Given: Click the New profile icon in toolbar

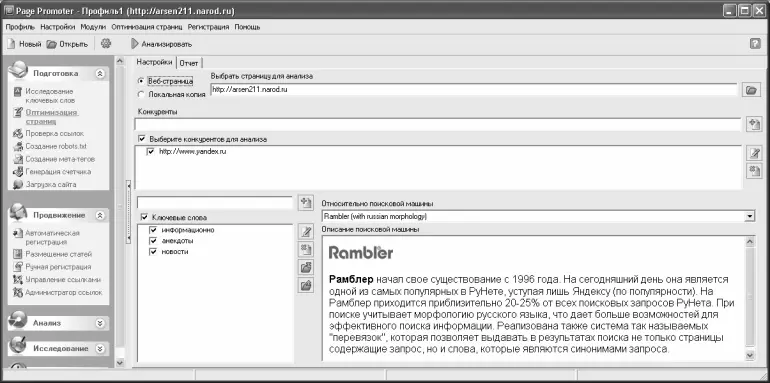Looking at the screenshot, I should pyautogui.click(x=12, y=44).
